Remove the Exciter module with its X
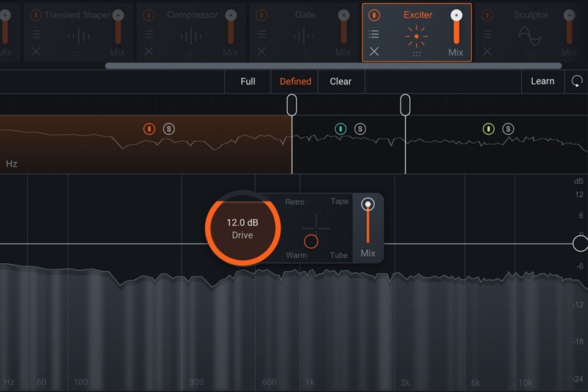Screen dimensions: 588x392 (x=374, y=51)
